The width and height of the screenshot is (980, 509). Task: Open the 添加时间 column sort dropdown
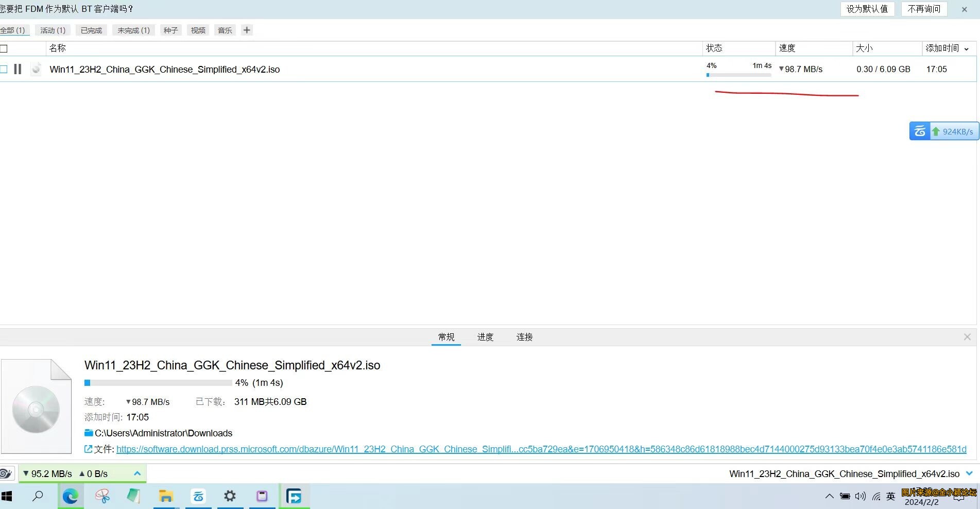(967, 48)
